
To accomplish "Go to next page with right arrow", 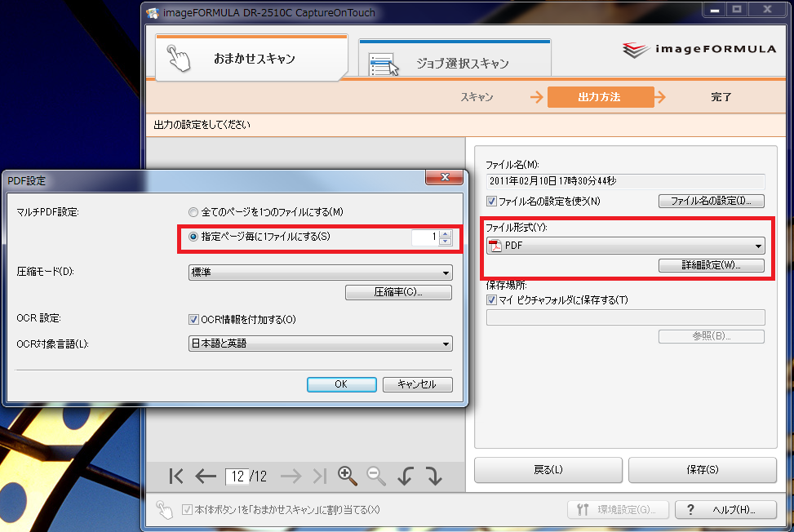I will tap(291, 477).
